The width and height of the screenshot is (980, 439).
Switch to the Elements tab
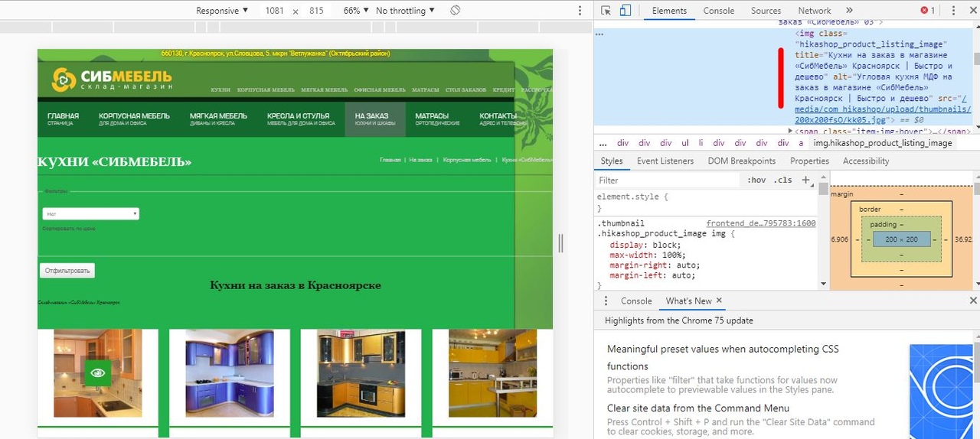[669, 11]
